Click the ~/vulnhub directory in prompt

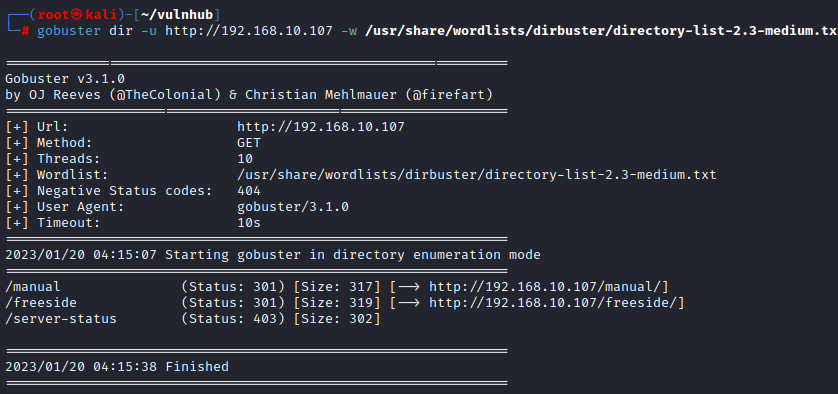[x=177, y=14]
